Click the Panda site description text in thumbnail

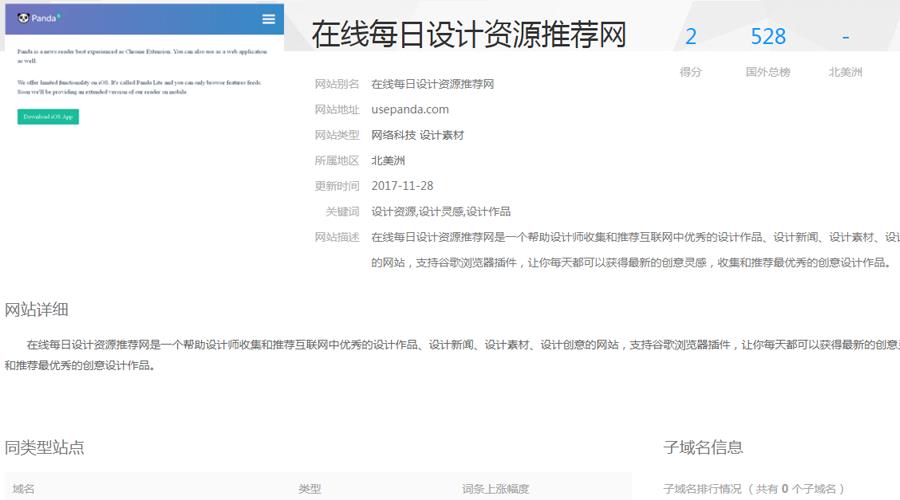tap(139, 53)
